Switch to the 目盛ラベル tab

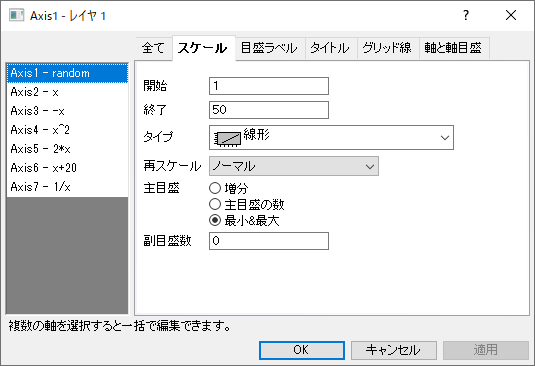(269, 48)
